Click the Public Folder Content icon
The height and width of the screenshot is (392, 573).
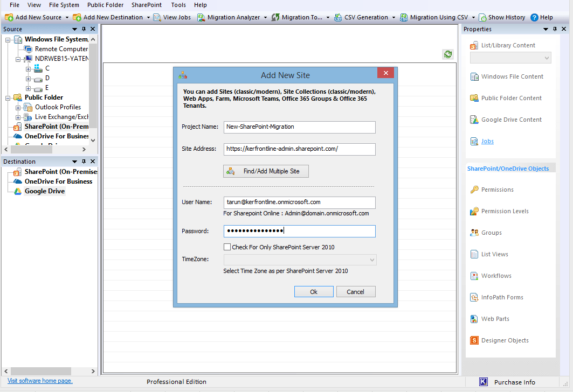[474, 98]
